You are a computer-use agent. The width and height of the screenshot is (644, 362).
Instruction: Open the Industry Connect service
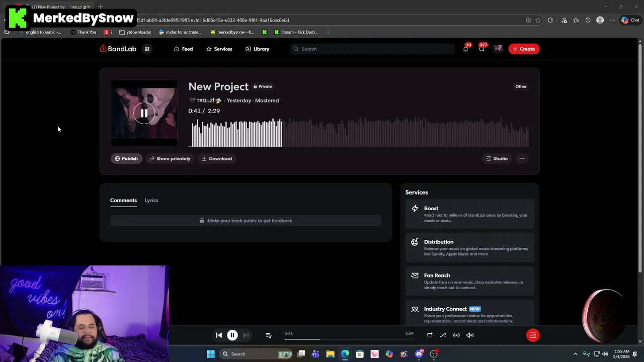[x=470, y=314]
